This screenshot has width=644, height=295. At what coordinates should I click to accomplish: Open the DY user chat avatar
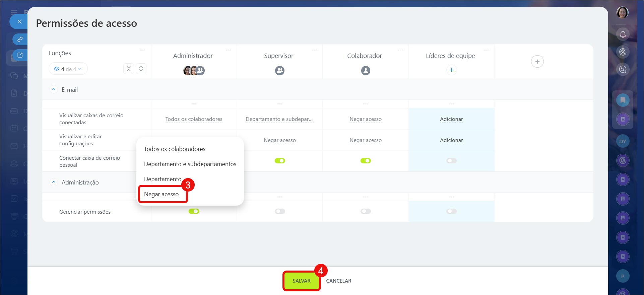pos(623,141)
